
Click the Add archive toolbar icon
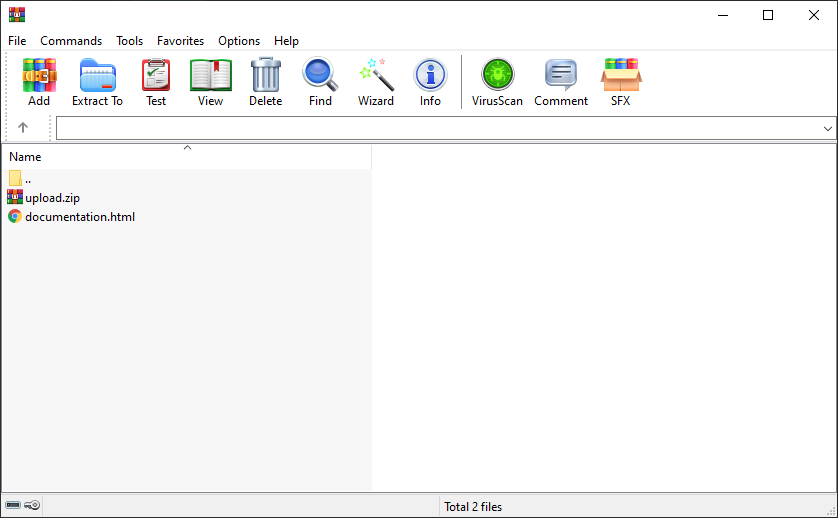39,82
